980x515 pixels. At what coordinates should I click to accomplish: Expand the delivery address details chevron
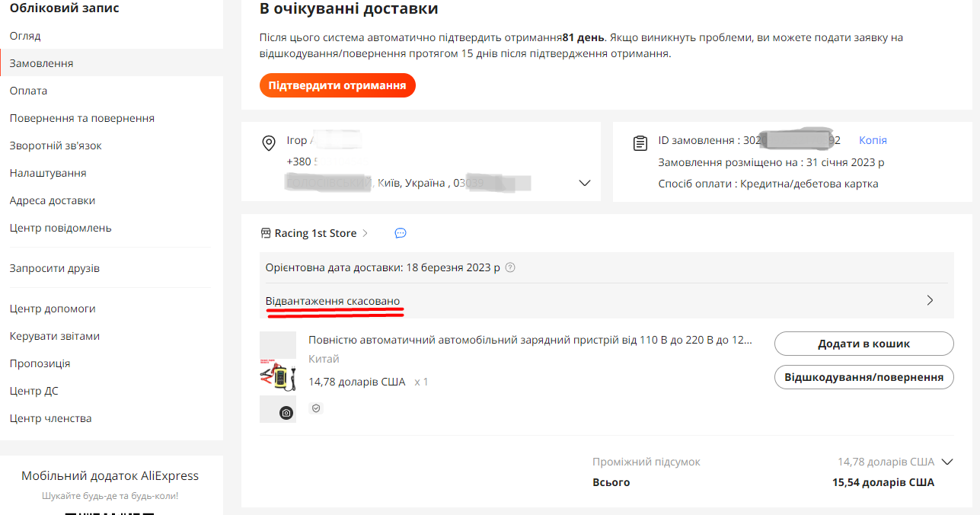[x=585, y=183]
